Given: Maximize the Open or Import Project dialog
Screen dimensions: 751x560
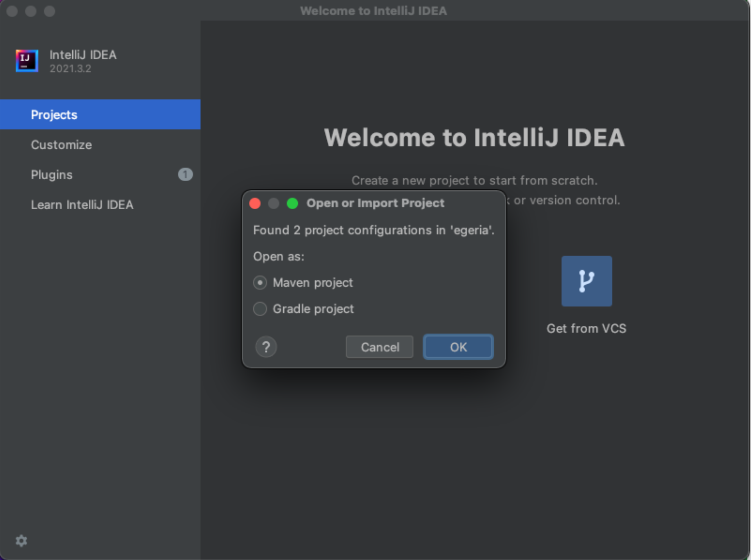Looking at the screenshot, I should click(292, 203).
